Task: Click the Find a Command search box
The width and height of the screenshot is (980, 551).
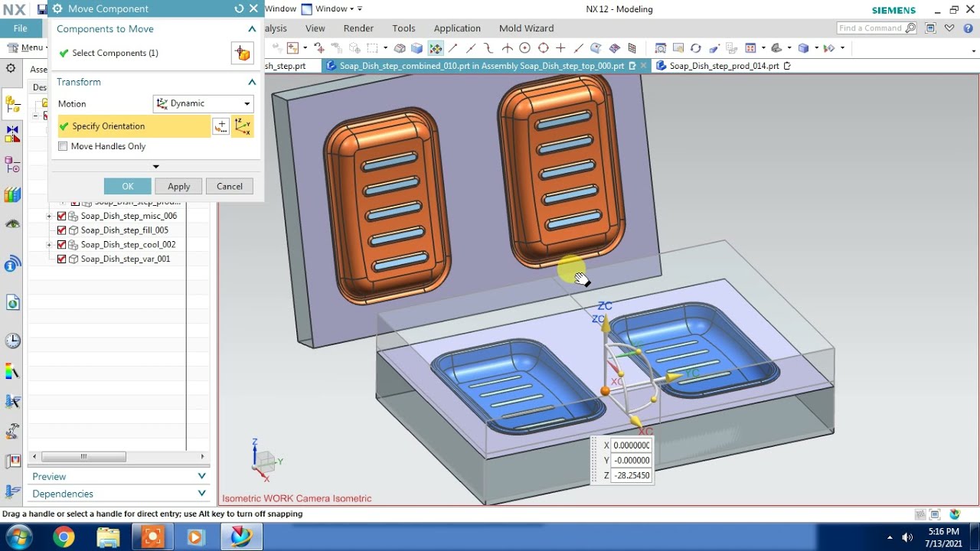Action: (x=876, y=28)
